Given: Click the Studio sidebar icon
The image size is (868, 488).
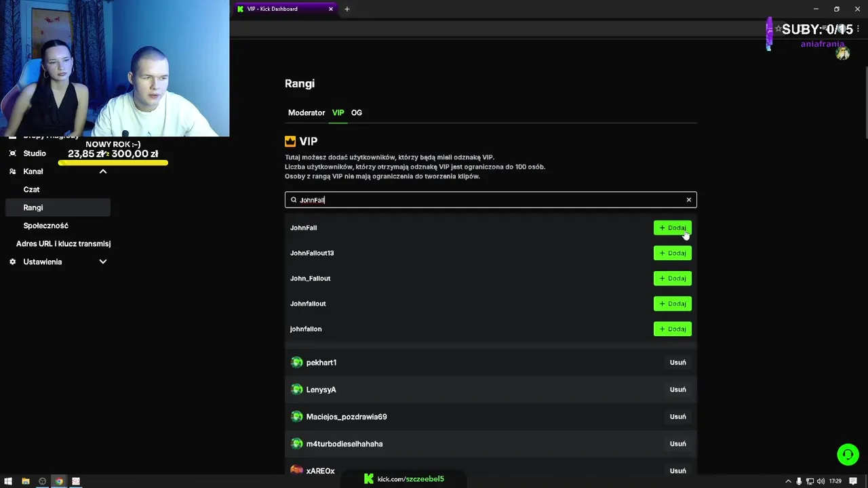Looking at the screenshot, I should tap(12, 154).
